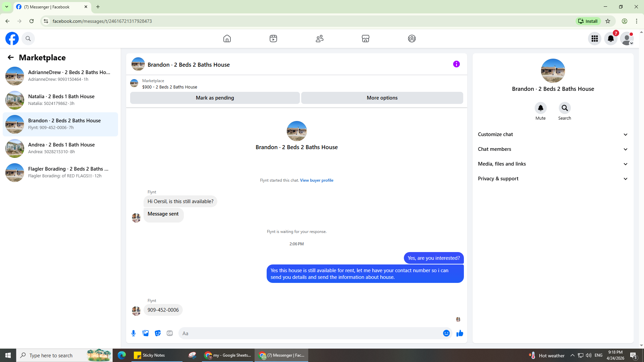Open the $900 Marketplace listing link
Viewport: 644px width, 362px height.
tap(170, 87)
